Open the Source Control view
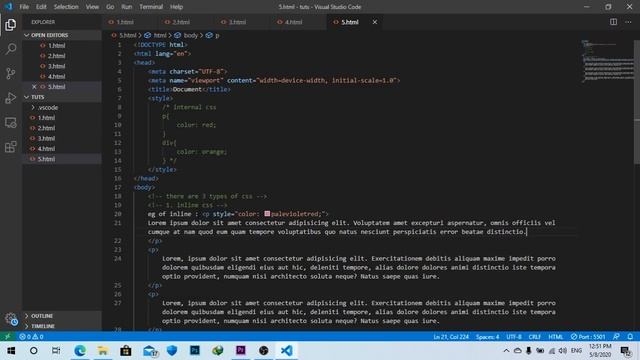Screen dimensions: 640x360 click(11, 73)
